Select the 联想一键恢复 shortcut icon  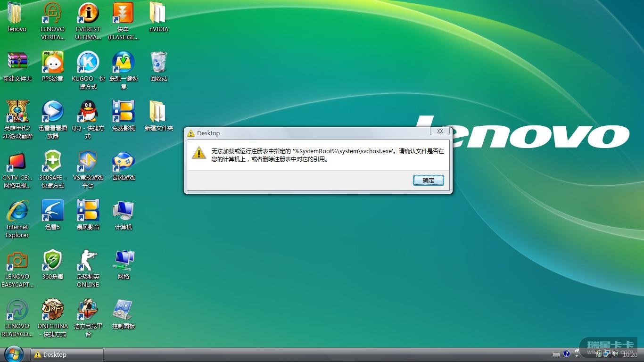pyautogui.click(x=124, y=61)
